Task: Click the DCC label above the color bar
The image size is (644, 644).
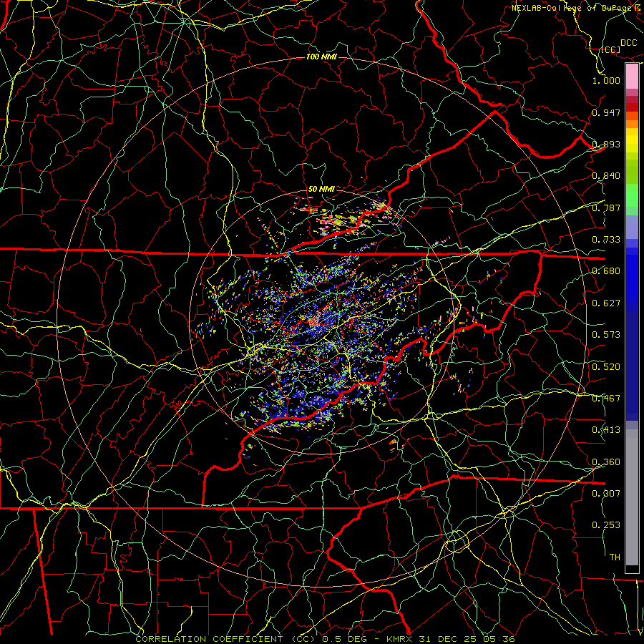Action: click(x=628, y=43)
